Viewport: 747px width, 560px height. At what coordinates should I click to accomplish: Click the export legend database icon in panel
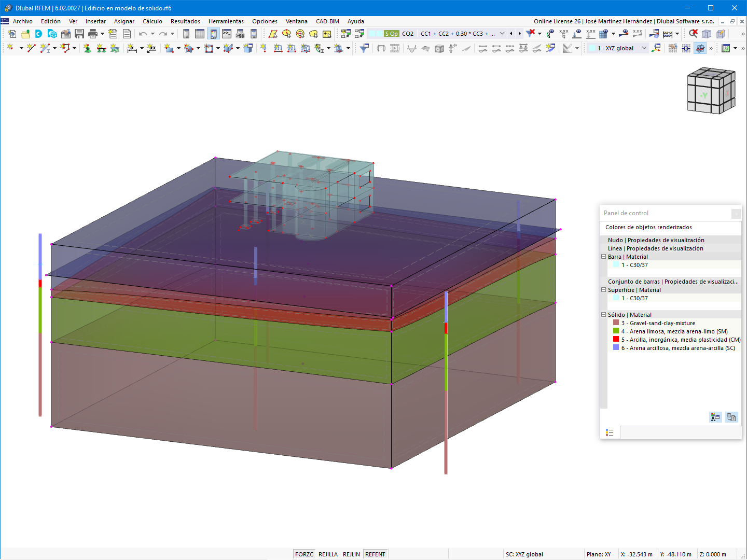731,417
